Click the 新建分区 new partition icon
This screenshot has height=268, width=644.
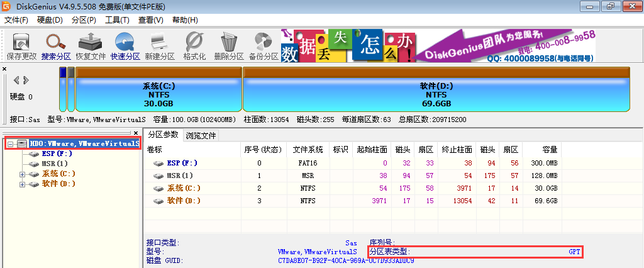click(159, 45)
